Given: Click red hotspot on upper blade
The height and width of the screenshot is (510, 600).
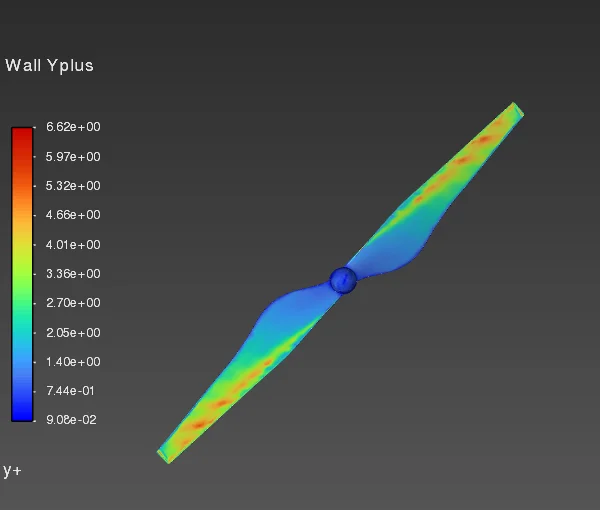Looking at the screenshot, I should (484, 139).
